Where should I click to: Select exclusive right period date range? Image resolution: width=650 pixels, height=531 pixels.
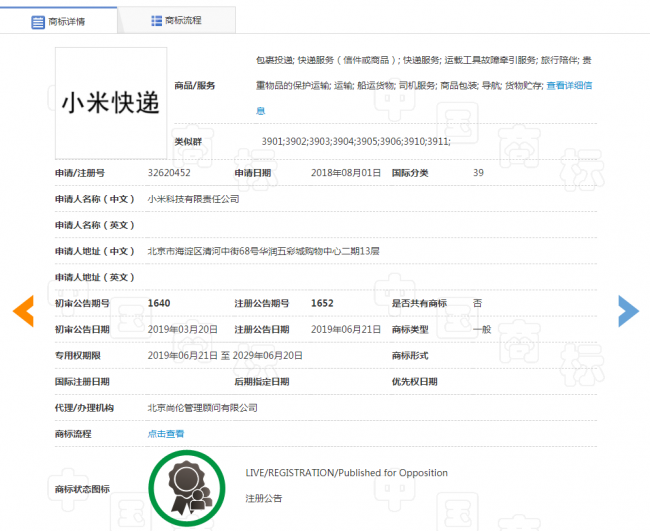tap(225, 356)
